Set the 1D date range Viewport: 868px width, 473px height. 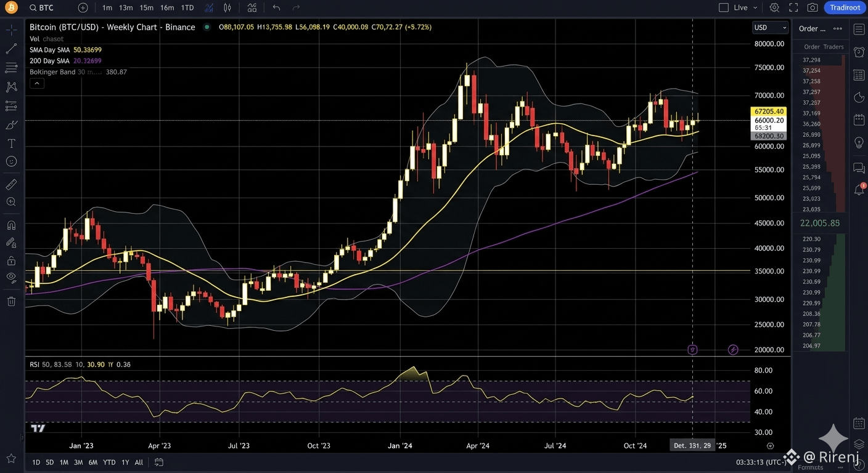click(36, 462)
